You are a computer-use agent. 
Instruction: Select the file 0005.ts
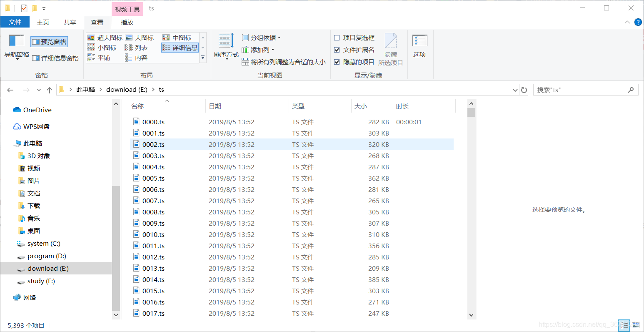coord(153,178)
